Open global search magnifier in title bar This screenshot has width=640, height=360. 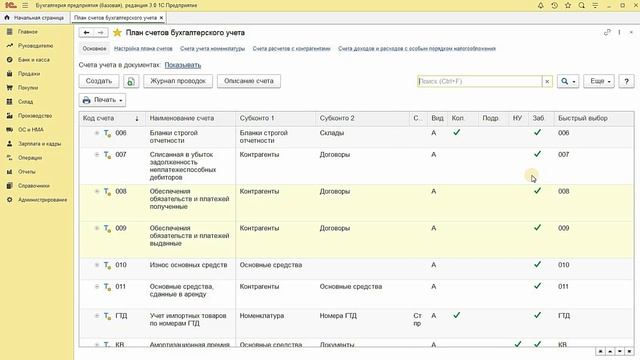582,5
